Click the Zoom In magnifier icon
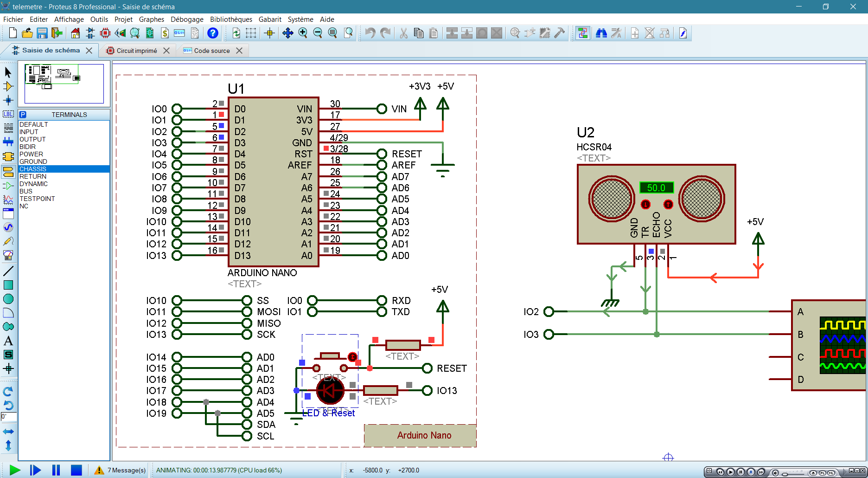 (x=303, y=33)
